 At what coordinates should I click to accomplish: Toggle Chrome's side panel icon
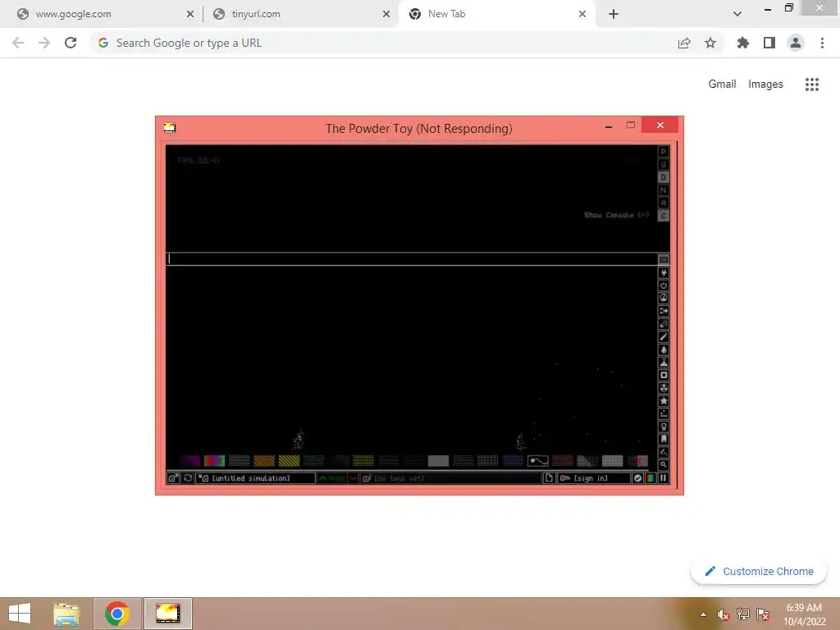[769, 43]
